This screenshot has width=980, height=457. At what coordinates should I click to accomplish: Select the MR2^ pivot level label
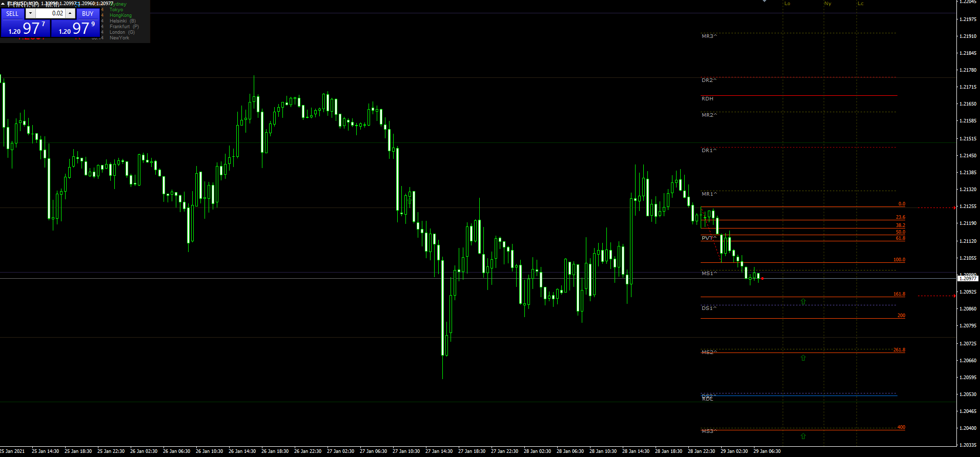[709, 115]
